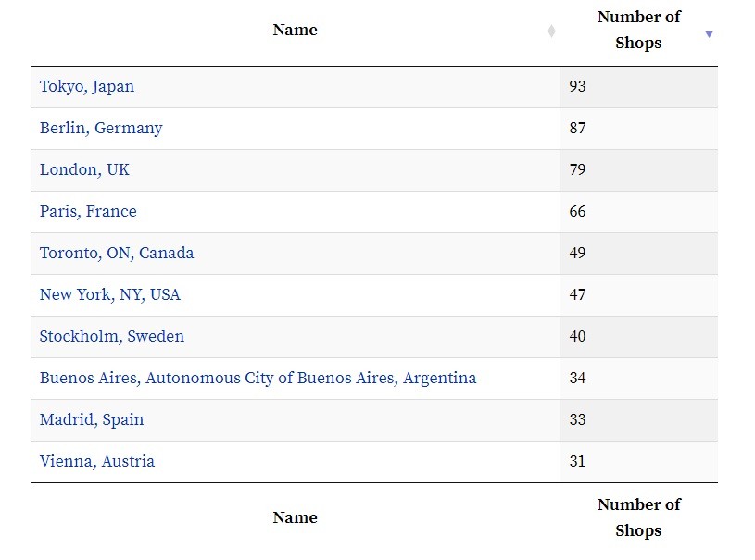Sort by Number of Shops header
The height and width of the screenshot is (560, 755).
pyautogui.click(x=638, y=31)
